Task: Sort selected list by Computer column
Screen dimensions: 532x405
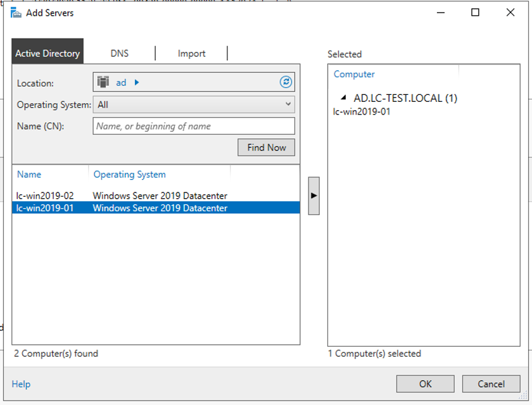Action: tap(354, 74)
